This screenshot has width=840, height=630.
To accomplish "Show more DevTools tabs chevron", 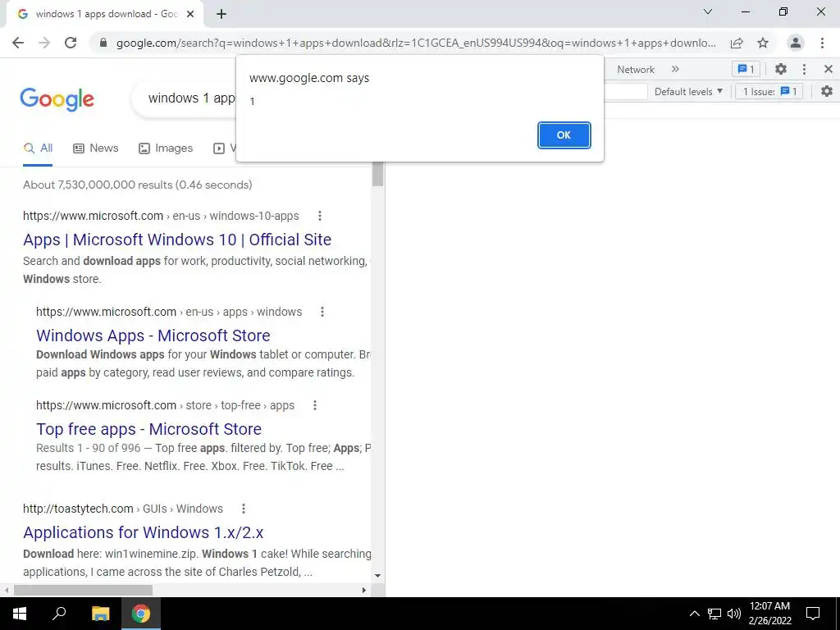I will coord(675,69).
